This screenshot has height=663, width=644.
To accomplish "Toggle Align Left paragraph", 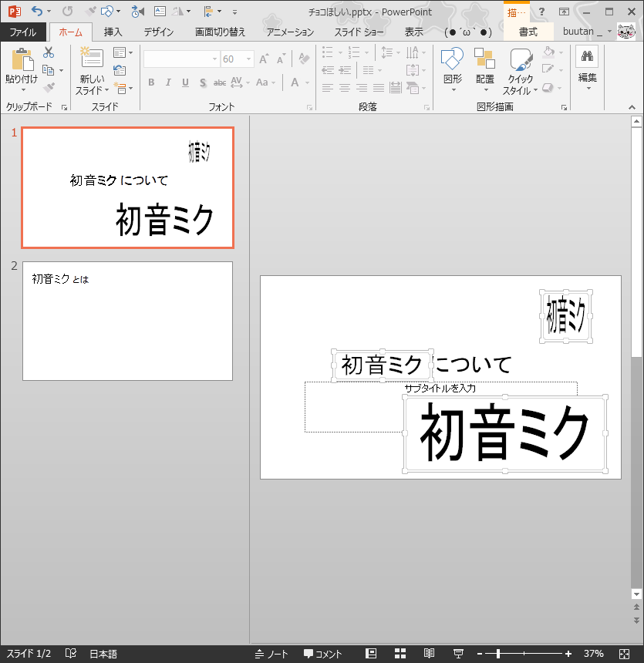I will (328, 88).
